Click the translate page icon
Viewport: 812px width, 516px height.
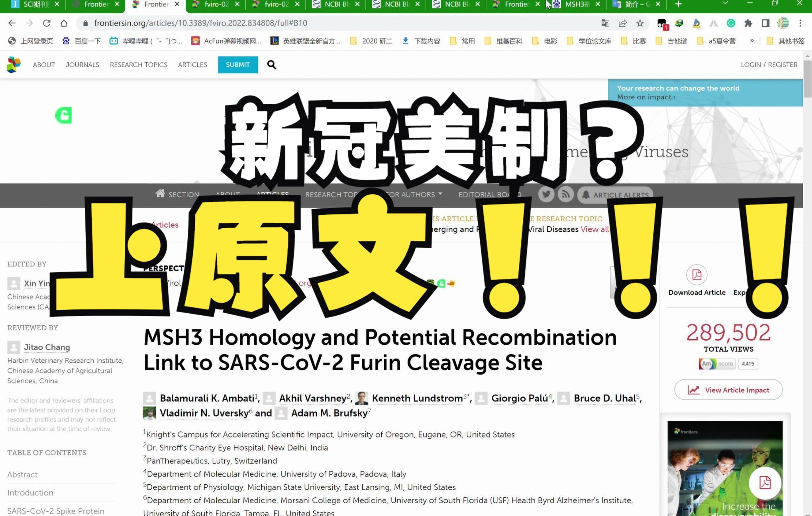point(605,23)
